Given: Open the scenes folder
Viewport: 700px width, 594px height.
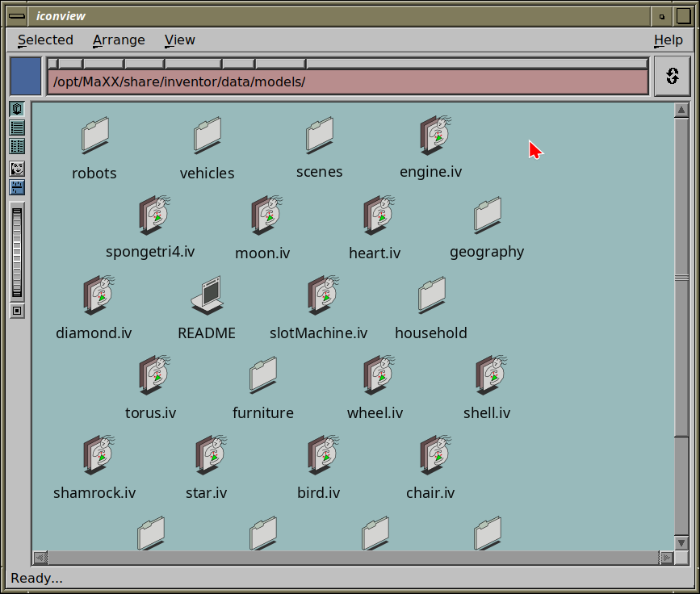Looking at the screenshot, I should point(319,136).
